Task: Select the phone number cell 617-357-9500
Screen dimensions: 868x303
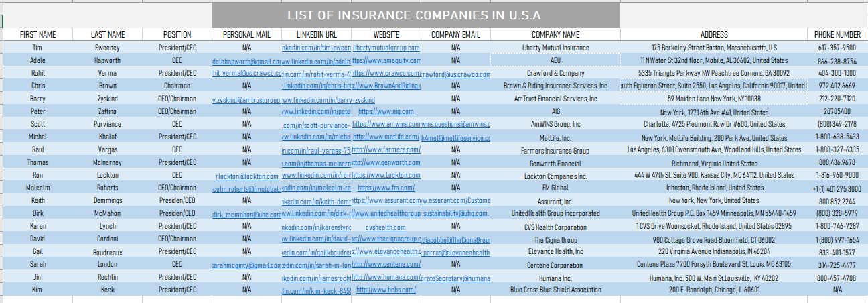Action: (x=837, y=48)
